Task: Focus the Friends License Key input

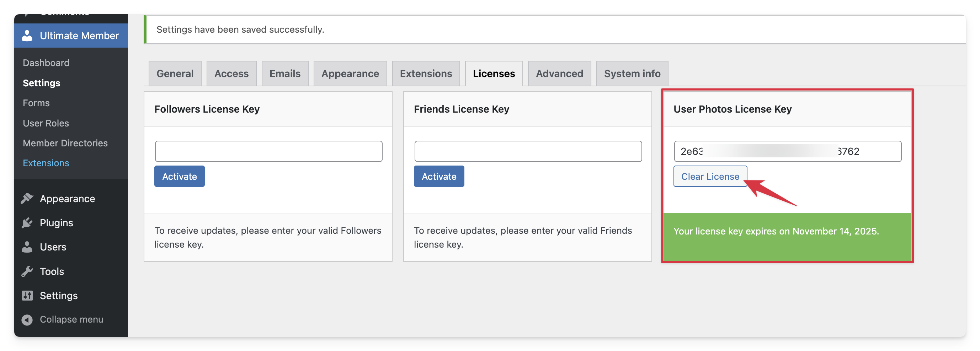Action: click(528, 151)
